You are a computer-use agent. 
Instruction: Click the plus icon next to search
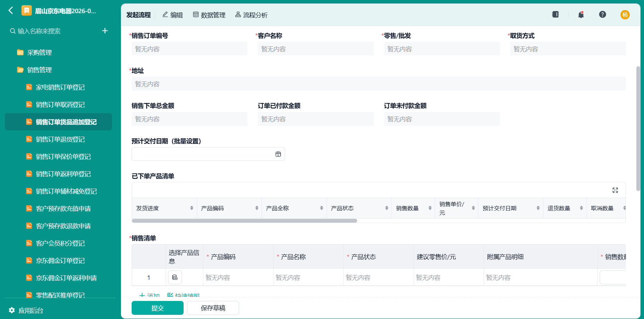(105, 31)
